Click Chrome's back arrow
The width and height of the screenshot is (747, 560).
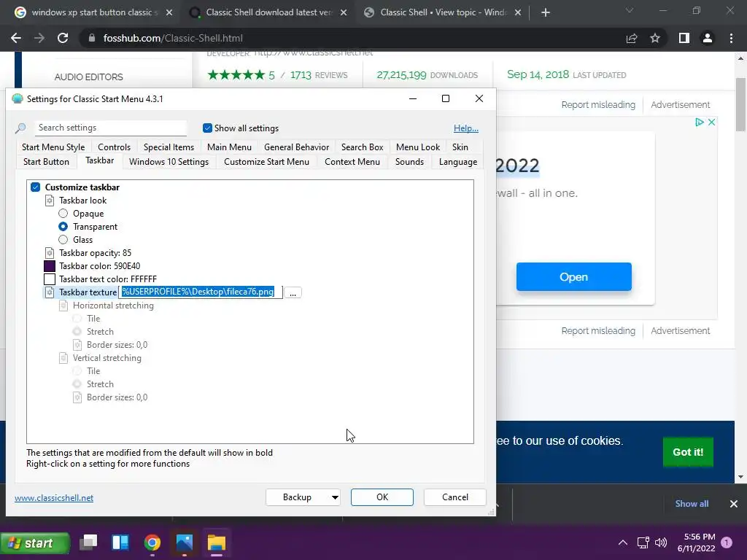(16, 38)
